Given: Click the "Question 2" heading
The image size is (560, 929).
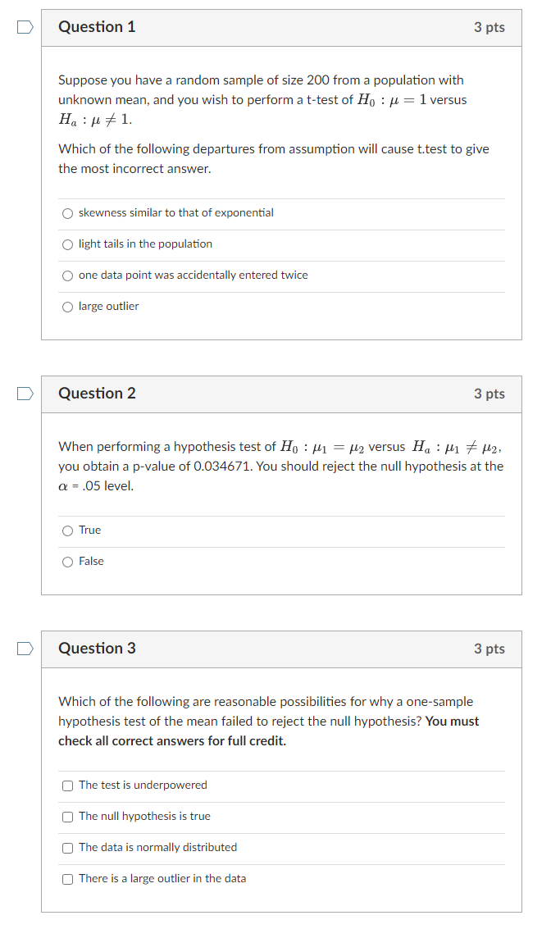Looking at the screenshot, I should [x=97, y=394].
